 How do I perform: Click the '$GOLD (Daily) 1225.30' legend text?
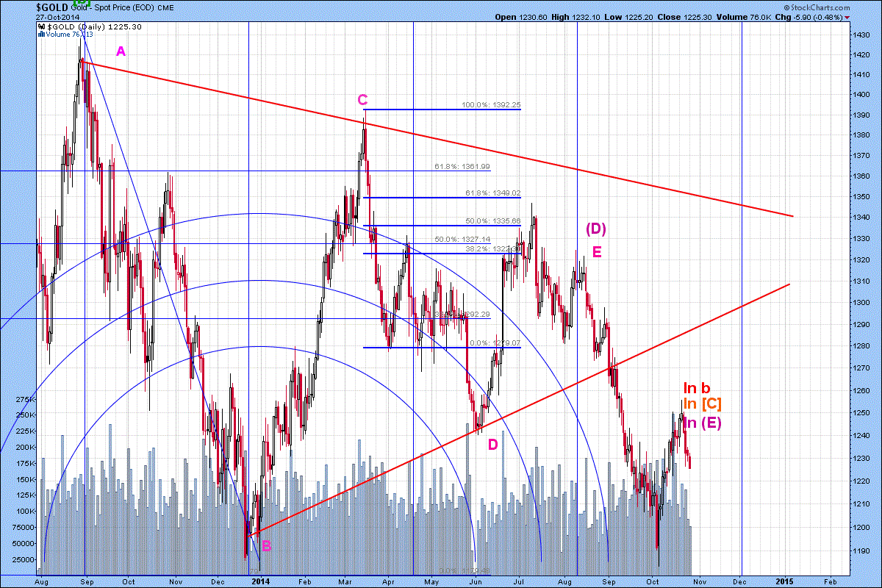93,27
